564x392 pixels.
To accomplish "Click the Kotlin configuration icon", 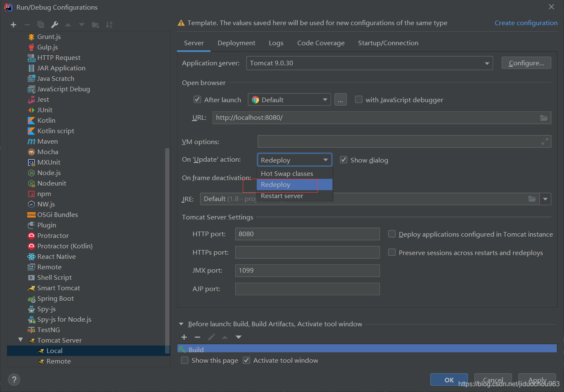I will [x=31, y=121].
